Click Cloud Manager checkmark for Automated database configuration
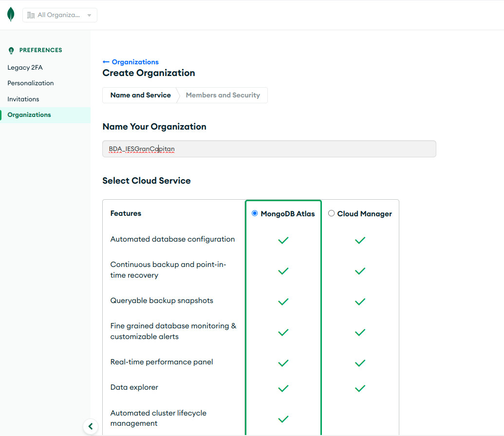Screen dimensions: 504x436 360,240
